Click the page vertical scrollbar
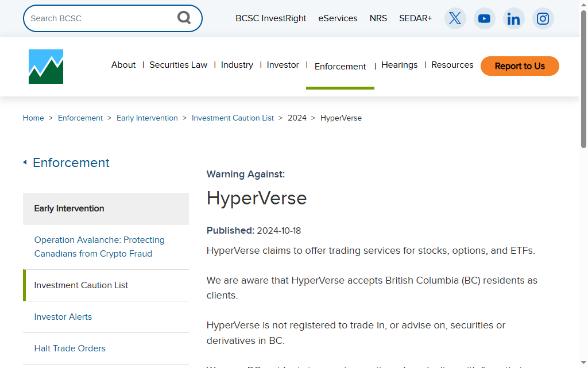The width and height of the screenshot is (588, 368). pyautogui.click(x=583, y=80)
